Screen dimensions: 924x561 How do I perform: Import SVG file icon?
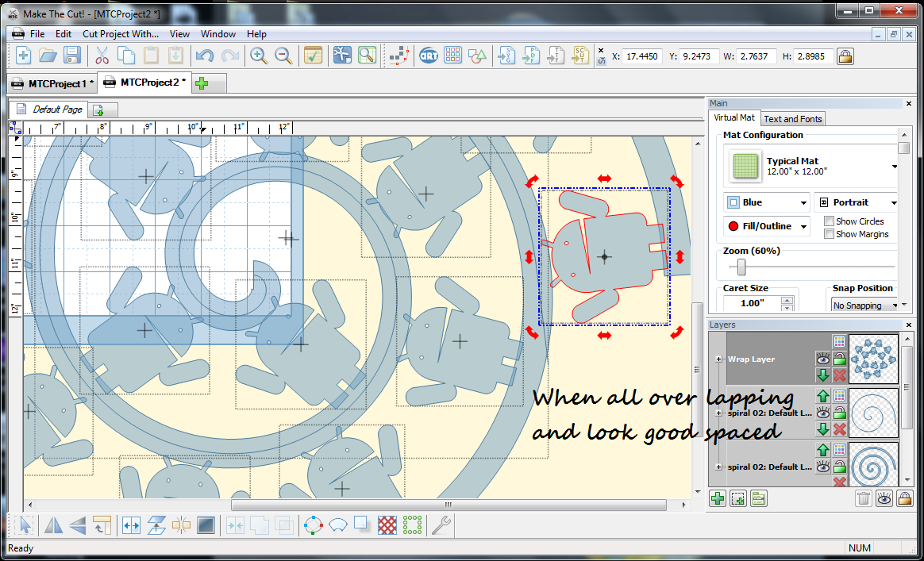(506, 56)
